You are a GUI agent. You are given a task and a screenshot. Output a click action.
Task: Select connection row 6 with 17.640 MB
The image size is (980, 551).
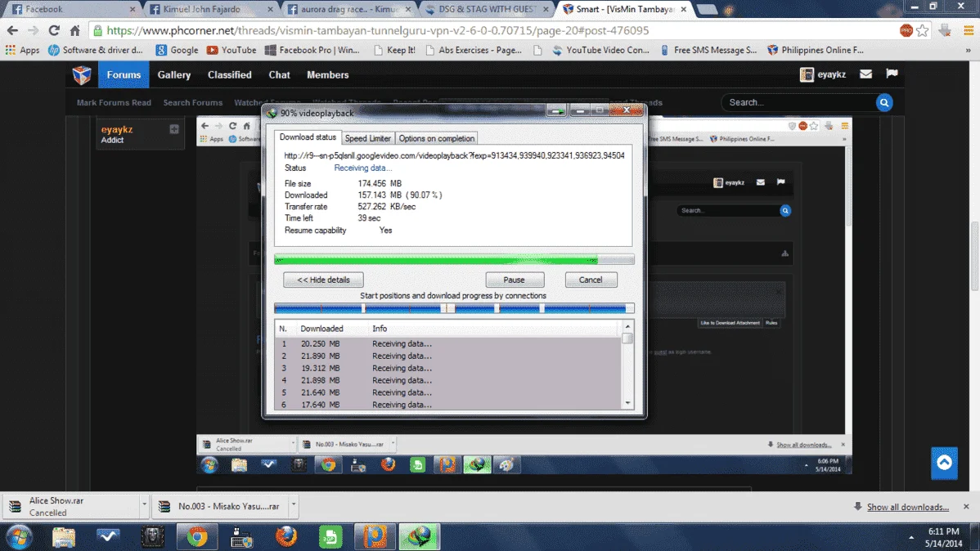pyautogui.click(x=448, y=404)
